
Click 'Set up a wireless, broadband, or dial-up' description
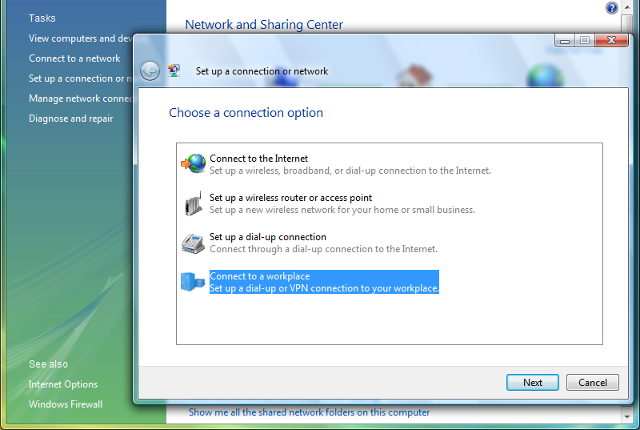point(350,171)
